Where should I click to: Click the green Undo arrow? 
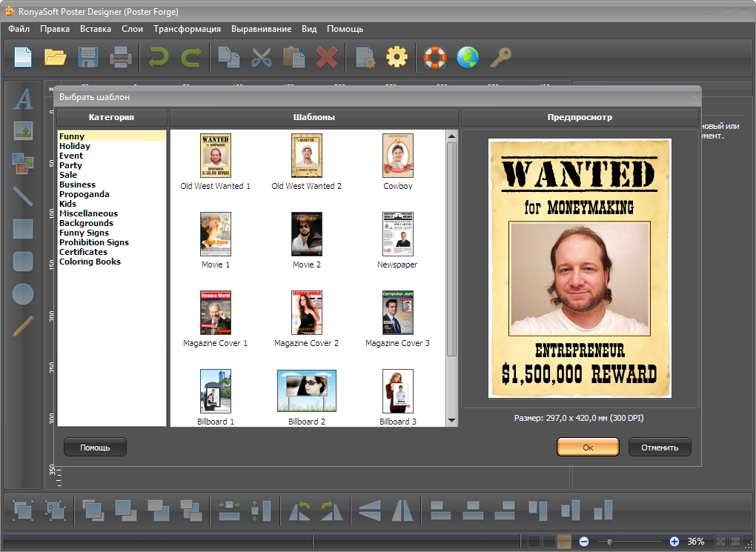[x=158, y=57]
